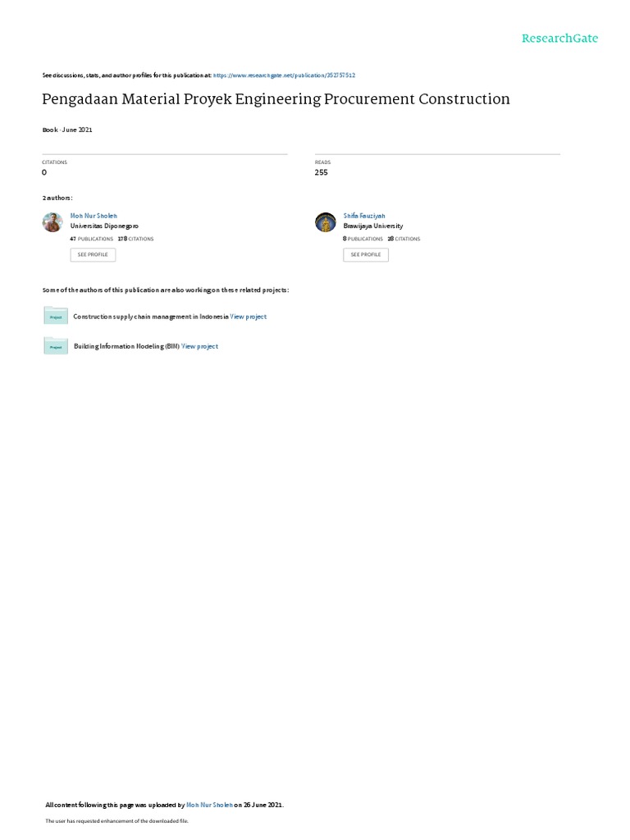The width and height of the screenshot is (630, 840).
Task: Click the Universitas Diponegoro affiliation text
Action: (104, 226)
